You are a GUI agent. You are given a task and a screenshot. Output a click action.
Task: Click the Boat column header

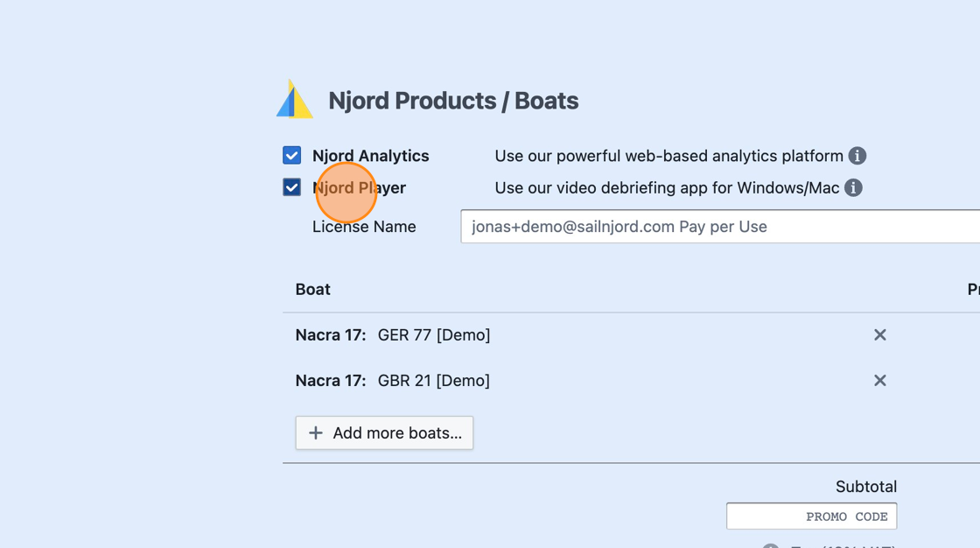[x=313, y=289]
